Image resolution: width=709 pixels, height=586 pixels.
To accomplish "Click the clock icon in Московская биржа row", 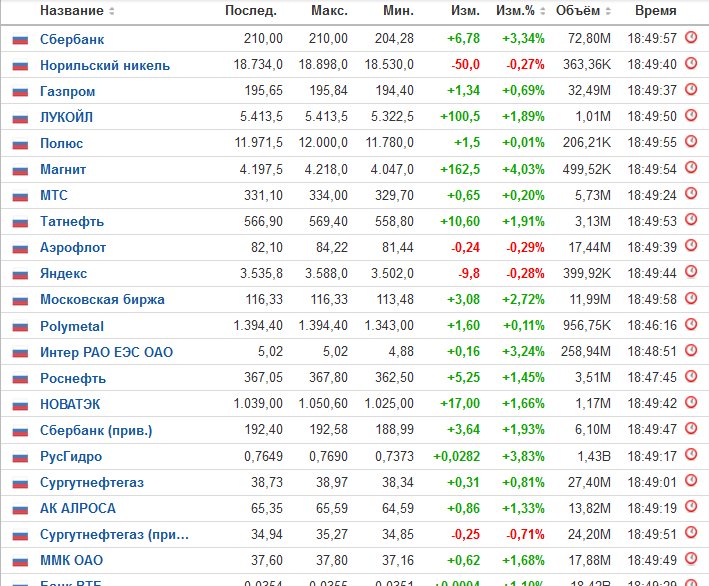I will [x=691, y=298].
